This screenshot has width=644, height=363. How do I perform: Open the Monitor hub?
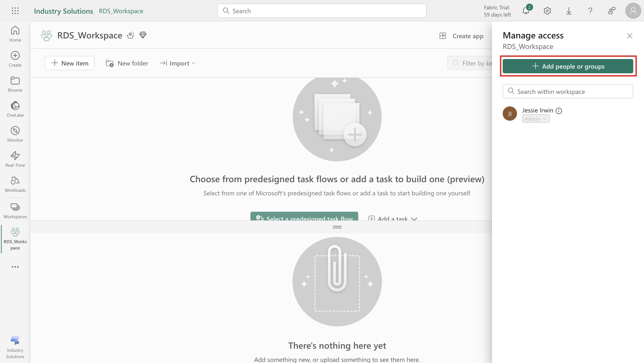pos(15,134)
